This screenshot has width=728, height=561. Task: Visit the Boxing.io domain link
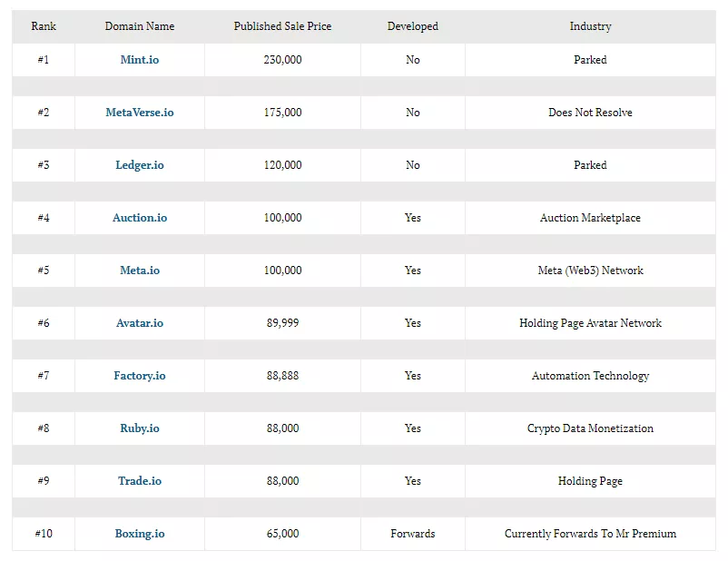tap(140, 534)
